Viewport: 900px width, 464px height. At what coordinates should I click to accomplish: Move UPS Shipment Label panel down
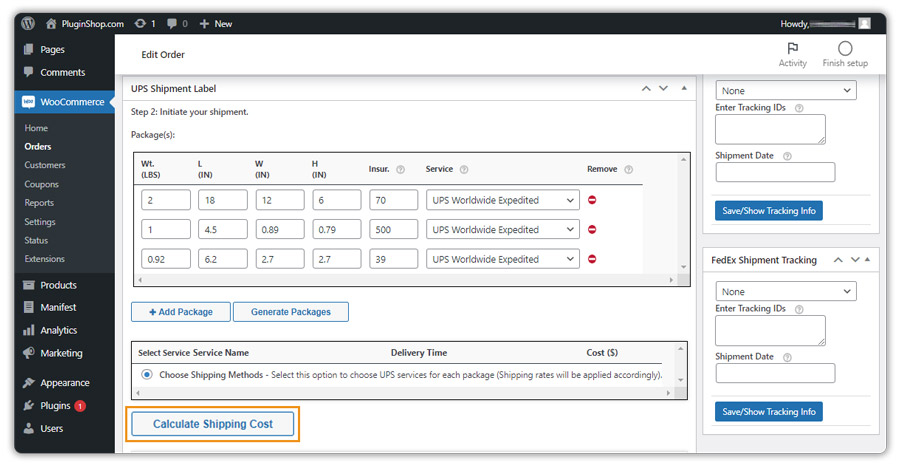coord(664,88)
